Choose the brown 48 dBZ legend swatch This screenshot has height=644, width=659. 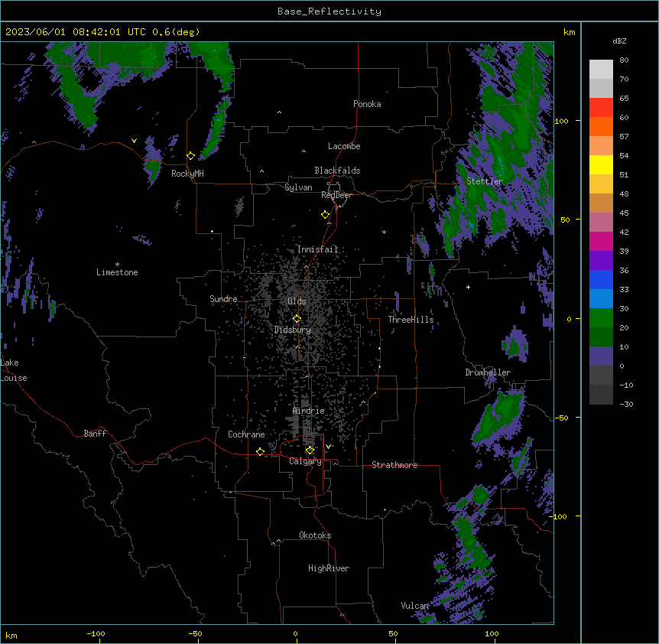[601, 203]
